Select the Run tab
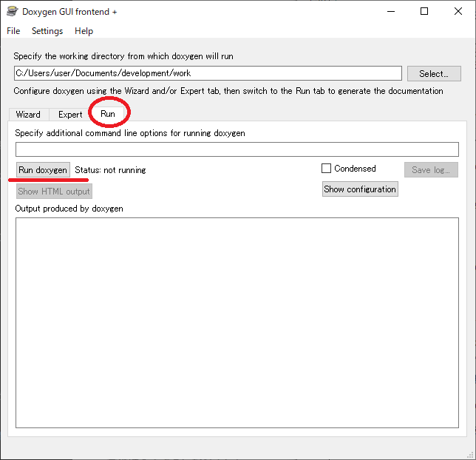Image resolution: width=476 pixels, height=460 pixels. pos(108,115)
